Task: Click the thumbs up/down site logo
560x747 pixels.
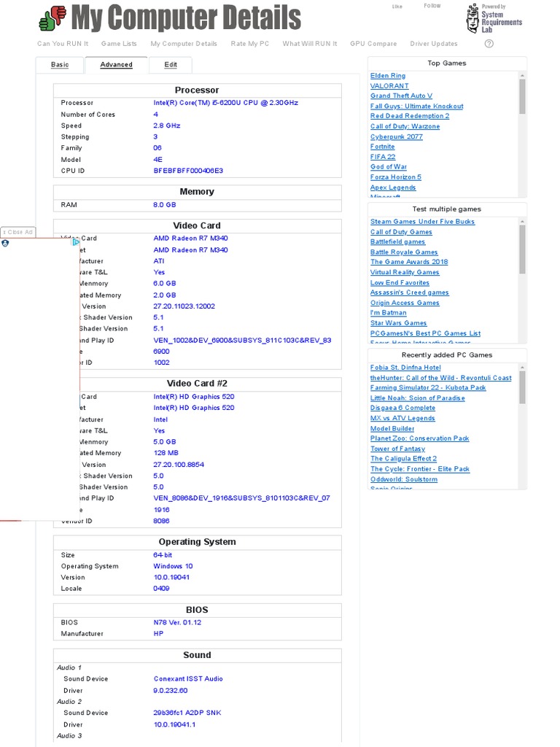Action: point(52,18)
